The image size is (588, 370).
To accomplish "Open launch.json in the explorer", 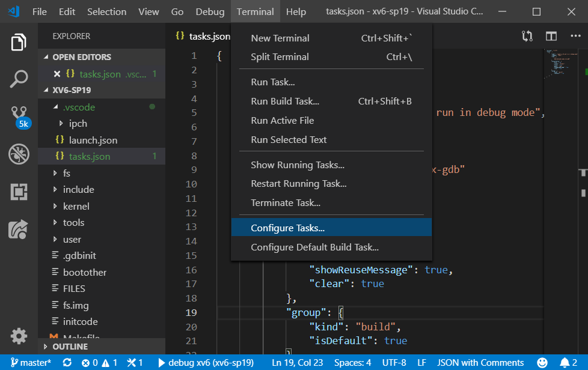I will [x=93, y=140].
